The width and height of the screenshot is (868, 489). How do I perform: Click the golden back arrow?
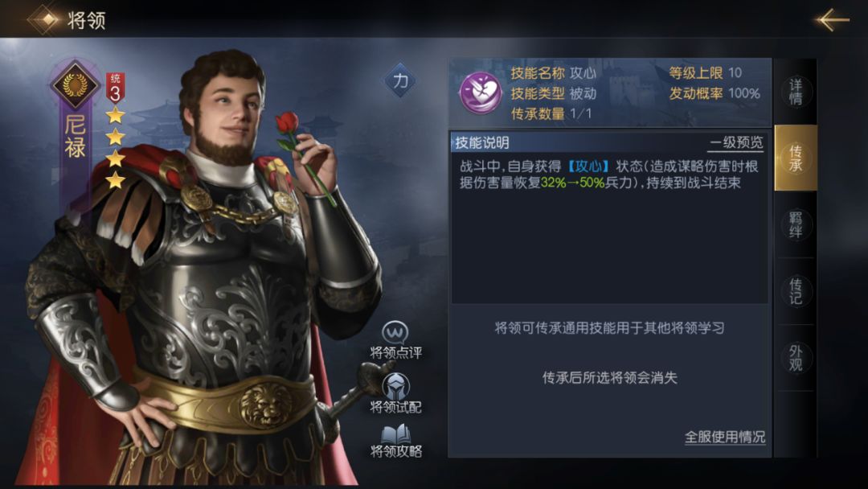point(832,20)
